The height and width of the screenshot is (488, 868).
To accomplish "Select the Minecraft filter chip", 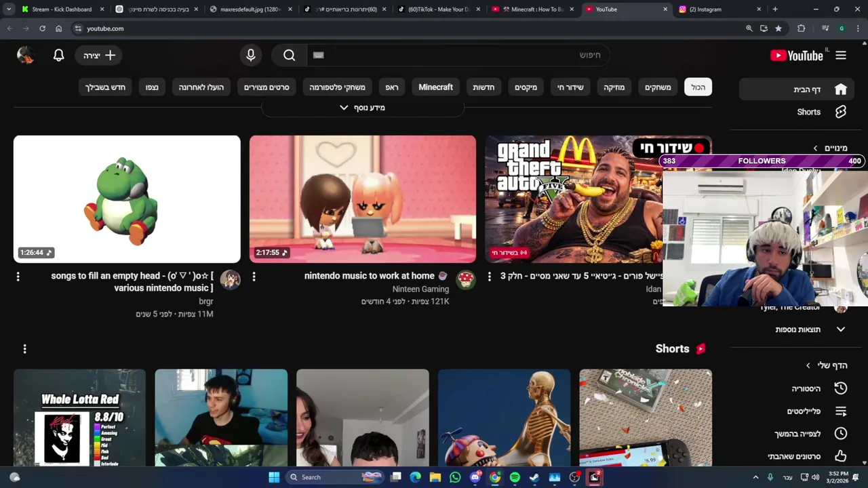I will (435, 87).
